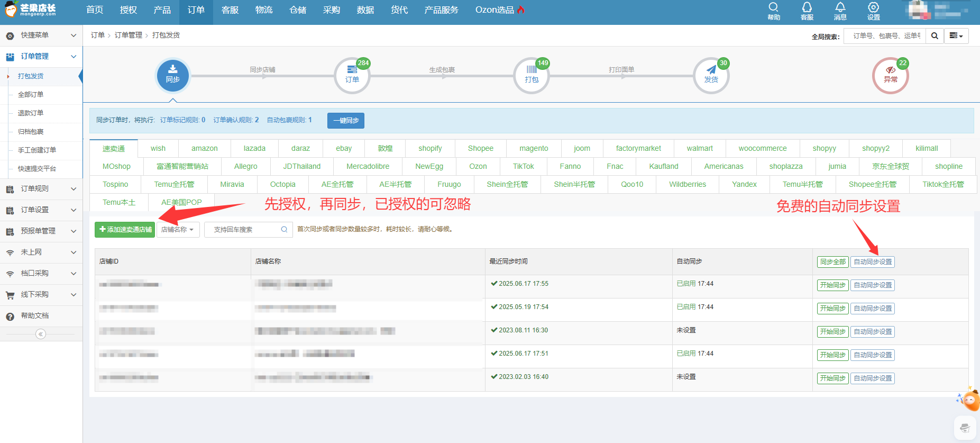Switch to the amazon platform tab
The image size is (980, 443).
pos(205,148)
